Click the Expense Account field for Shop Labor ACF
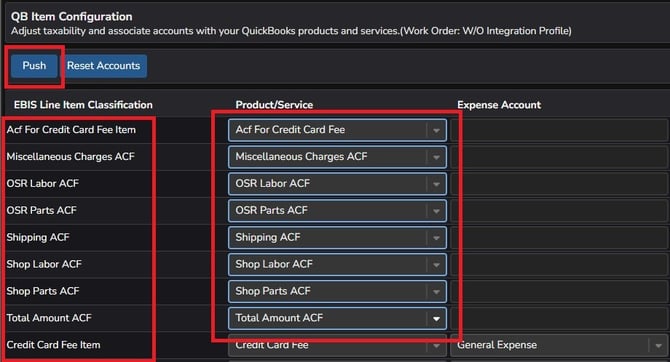 (559, 265)
